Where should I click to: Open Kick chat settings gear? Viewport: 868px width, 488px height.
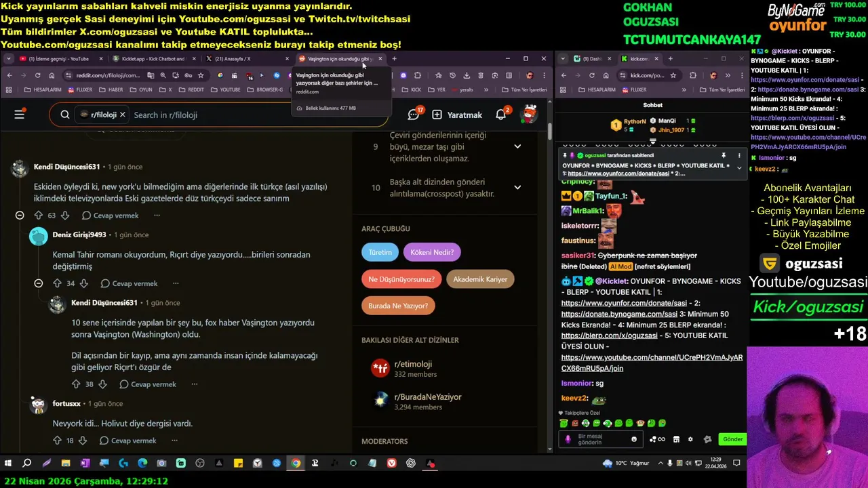(x=690, y=439)
